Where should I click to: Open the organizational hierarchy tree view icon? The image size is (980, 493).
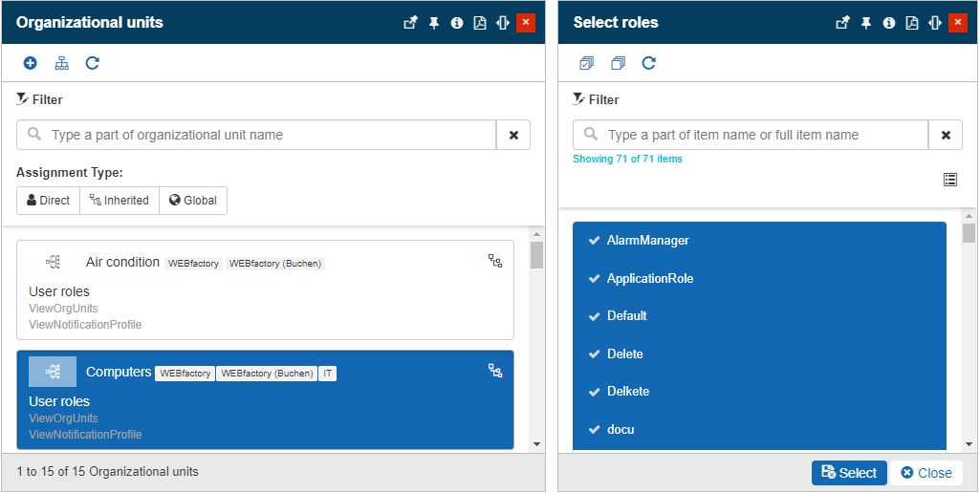[61, 63]
